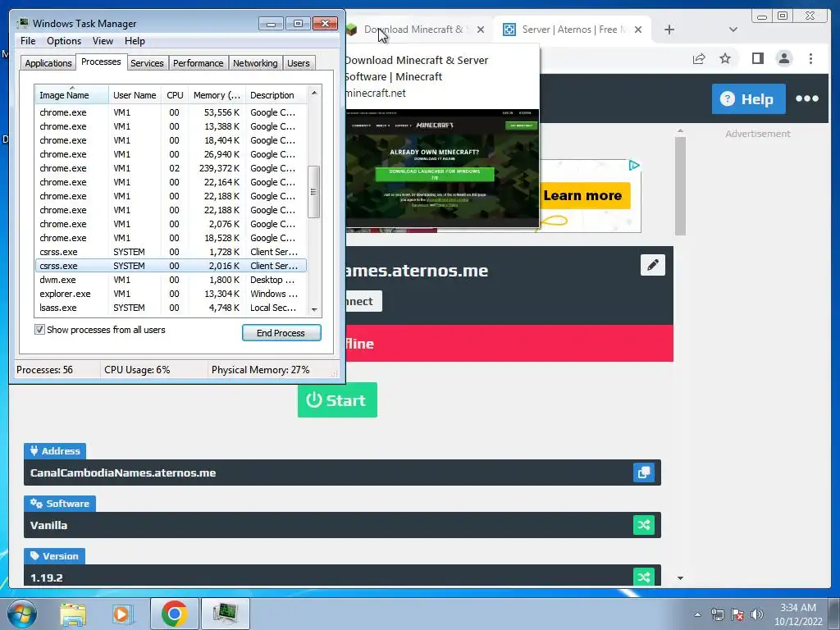Switch to the Download Minecraft tab
This screenshot has width=840, height=630.
413,30
